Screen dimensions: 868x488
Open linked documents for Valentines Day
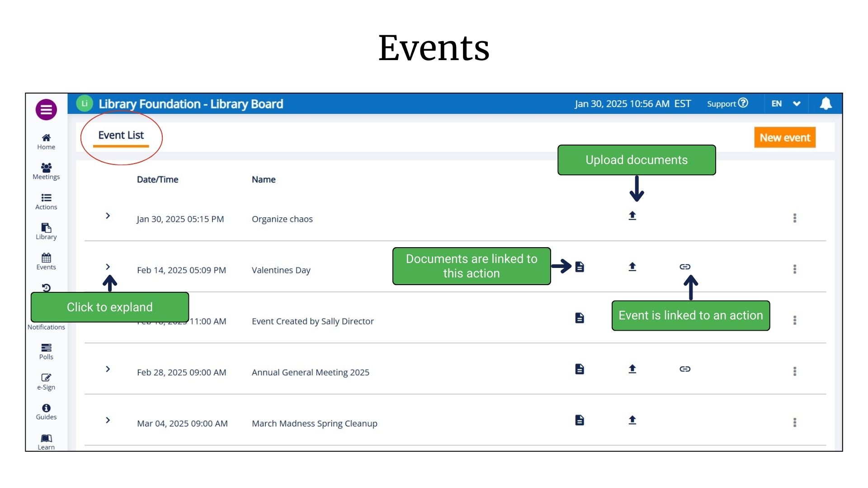[x=580, y=267]
